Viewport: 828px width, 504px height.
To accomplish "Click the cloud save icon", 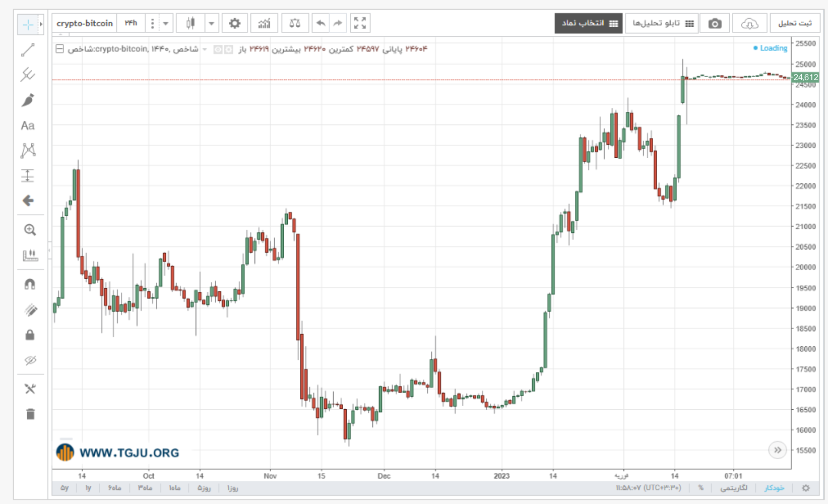I will [750, 23].
